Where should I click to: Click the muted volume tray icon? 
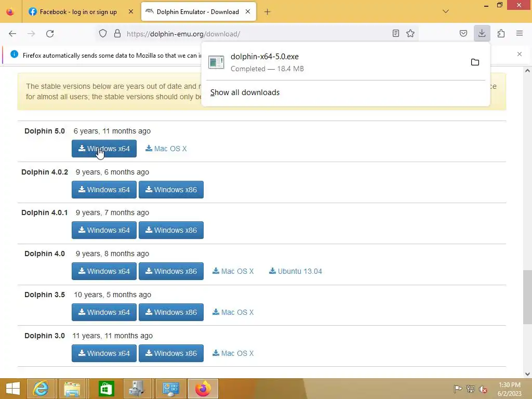pyautogui.click(x=483, y=389)
